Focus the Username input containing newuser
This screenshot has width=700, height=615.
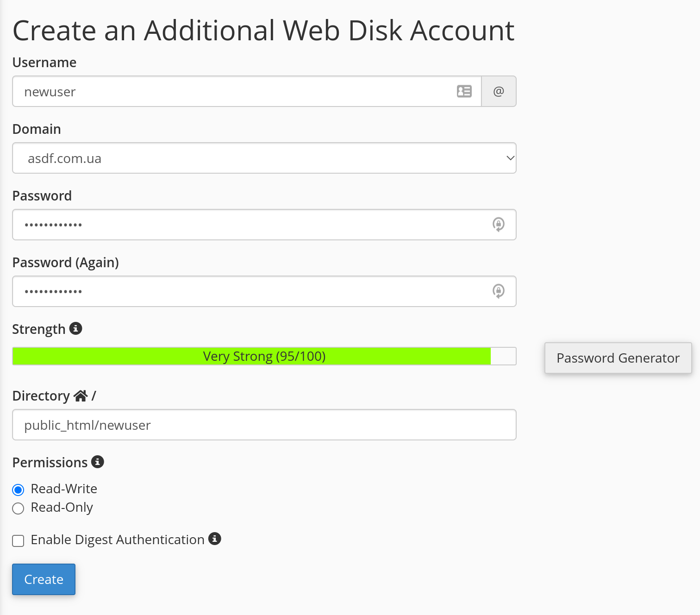231,91
